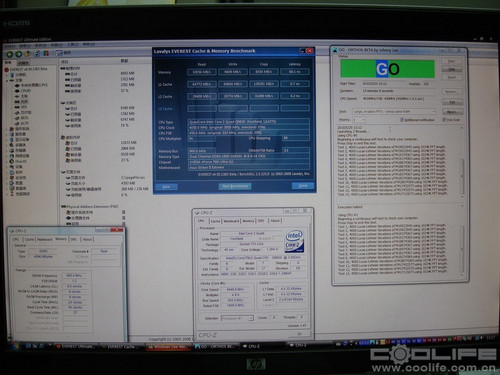The image size is (500, 375).
Task: Click the EVEREST Cache taskbar button
Action: pyautogui.click(x=121, y=347)
